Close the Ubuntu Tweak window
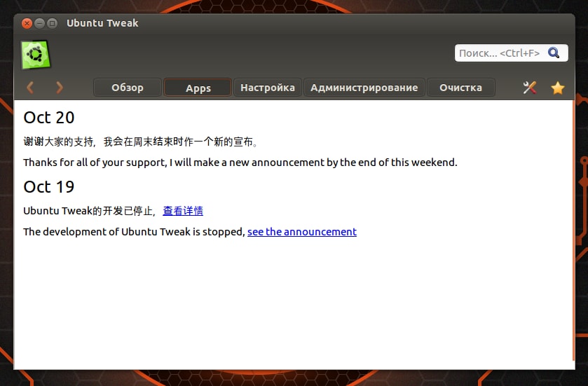The height and width of the screenshot is (386, 588). [x=27, y=23]
